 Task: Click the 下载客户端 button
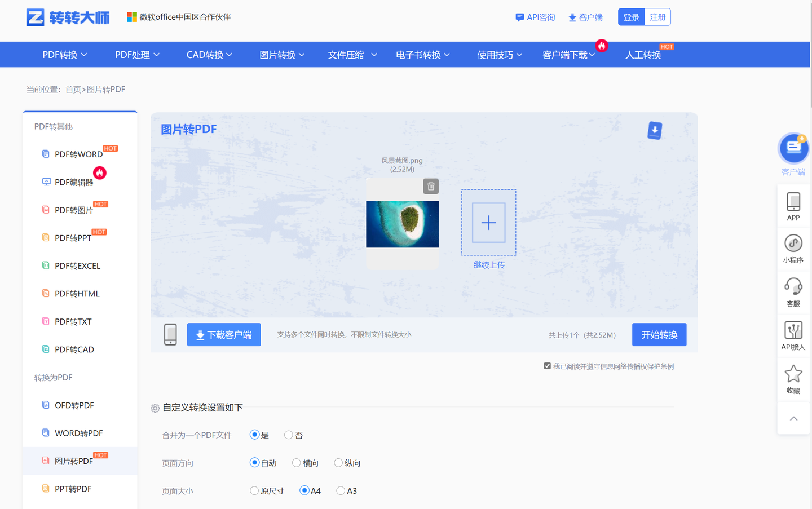pyautogui.click(x=224, y=334)
